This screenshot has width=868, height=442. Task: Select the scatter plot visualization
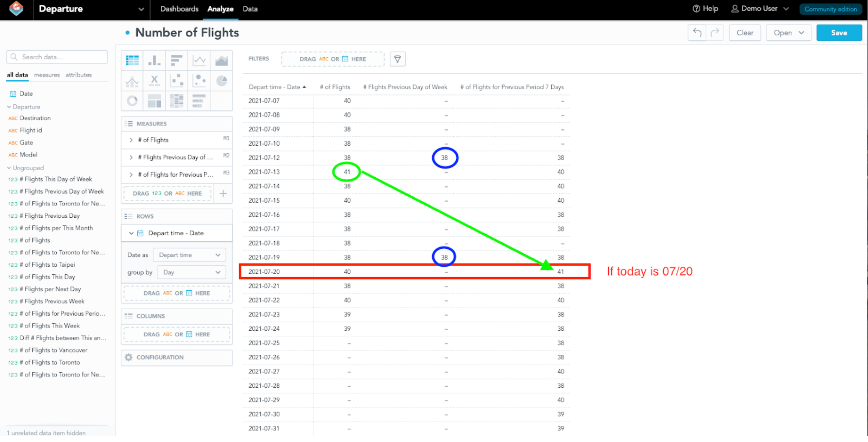(177, 80)
